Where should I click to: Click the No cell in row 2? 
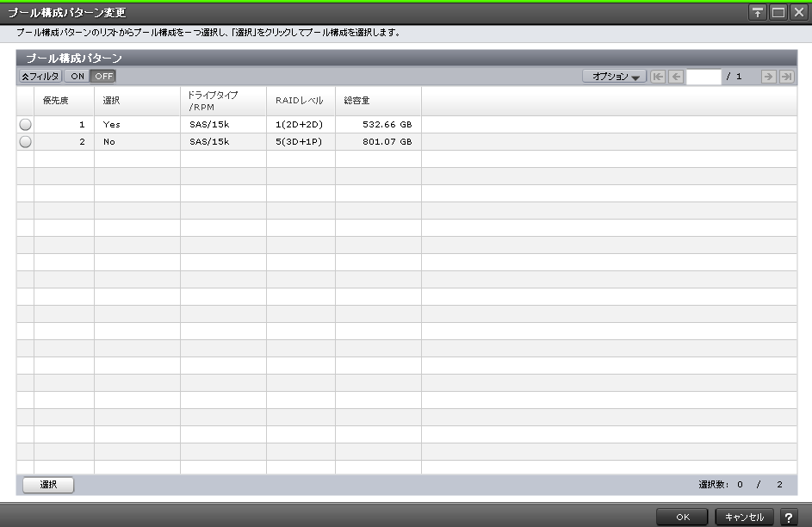137,142
